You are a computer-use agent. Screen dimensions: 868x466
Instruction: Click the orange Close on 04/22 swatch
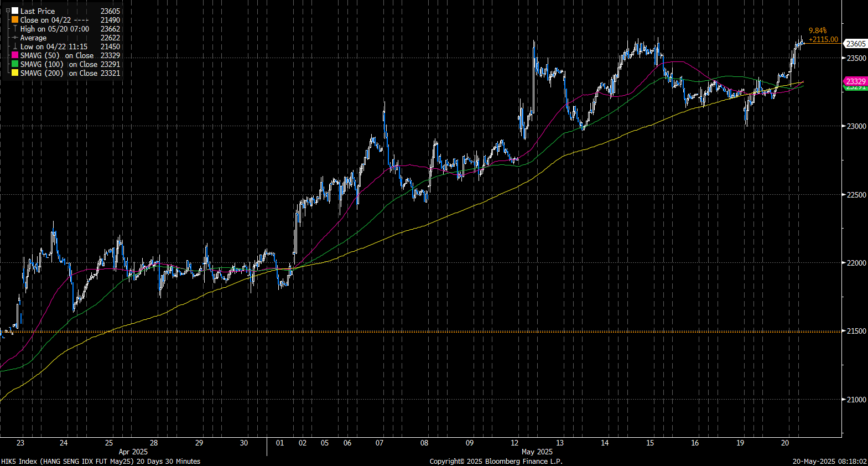tap(15, 19)
